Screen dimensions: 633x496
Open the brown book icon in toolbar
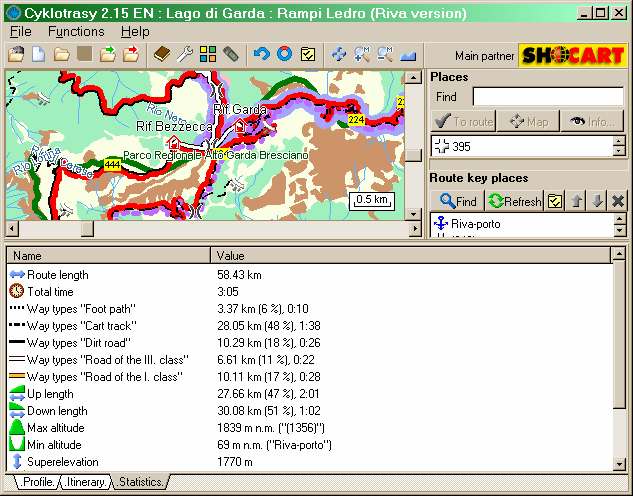(162, 54)
